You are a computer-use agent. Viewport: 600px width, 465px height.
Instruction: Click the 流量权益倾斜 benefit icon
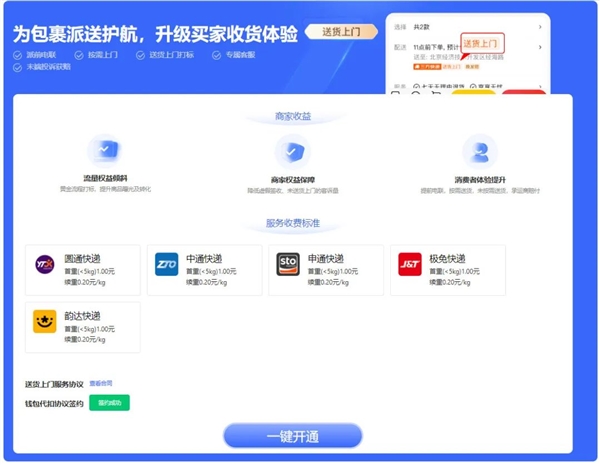tap(105, 151)
